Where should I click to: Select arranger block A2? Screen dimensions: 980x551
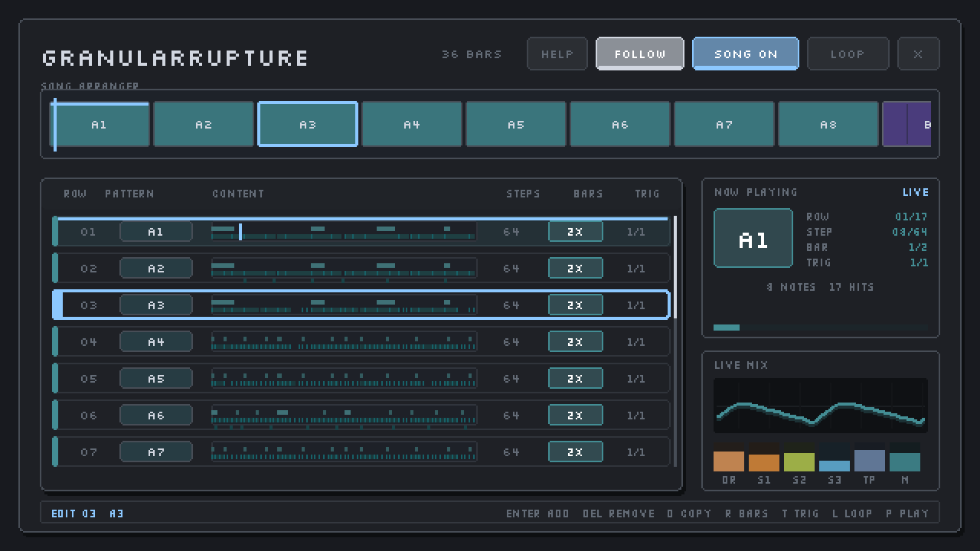tap(204, 124)
